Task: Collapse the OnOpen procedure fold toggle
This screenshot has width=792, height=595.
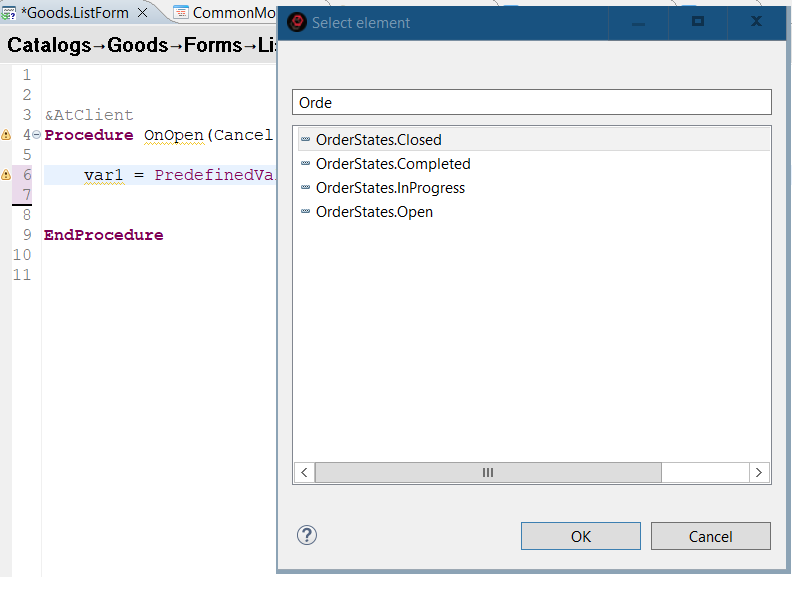Action: click(37, 135)
